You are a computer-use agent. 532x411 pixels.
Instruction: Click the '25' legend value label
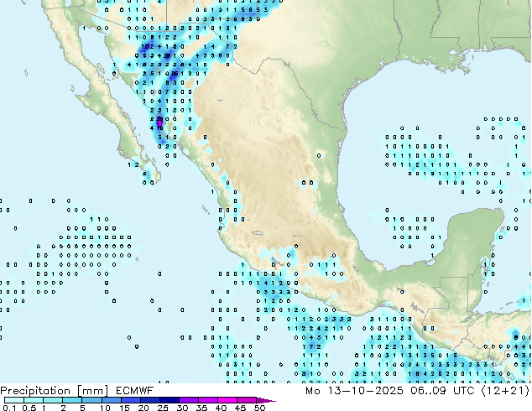[163, 408]
